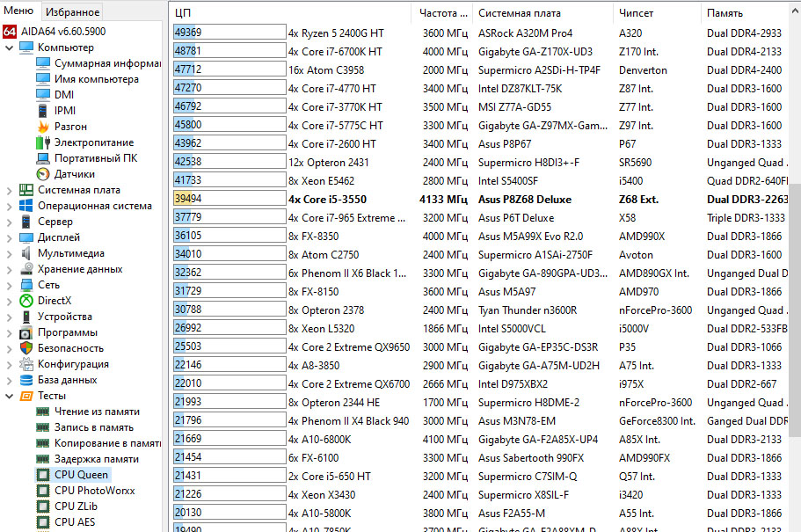The width and height of the screenshot is (801, 532).
Task: Sort by the Частота column header
Action: coord(442,13)
